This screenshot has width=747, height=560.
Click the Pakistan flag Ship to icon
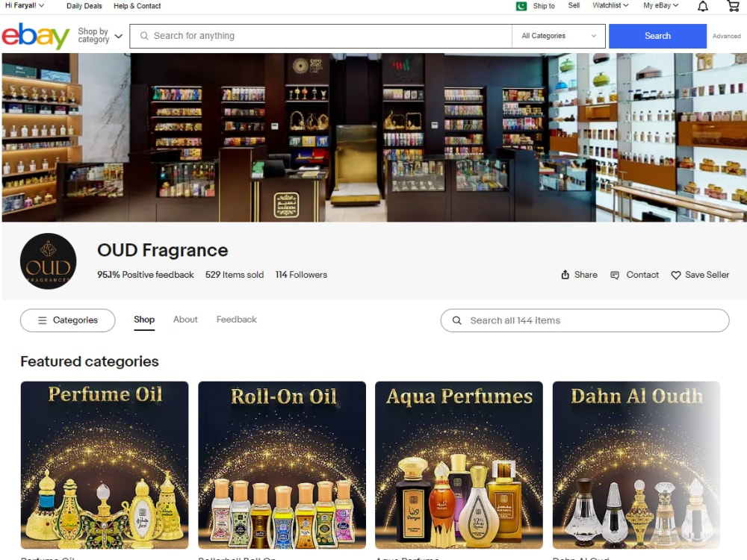pos(521,6)
